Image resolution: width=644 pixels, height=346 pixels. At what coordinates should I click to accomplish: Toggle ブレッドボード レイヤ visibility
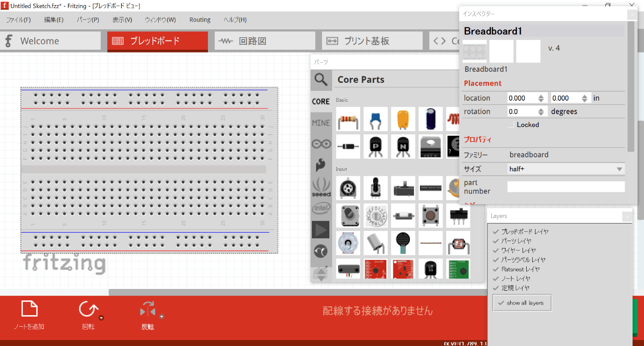coord(495,231)
